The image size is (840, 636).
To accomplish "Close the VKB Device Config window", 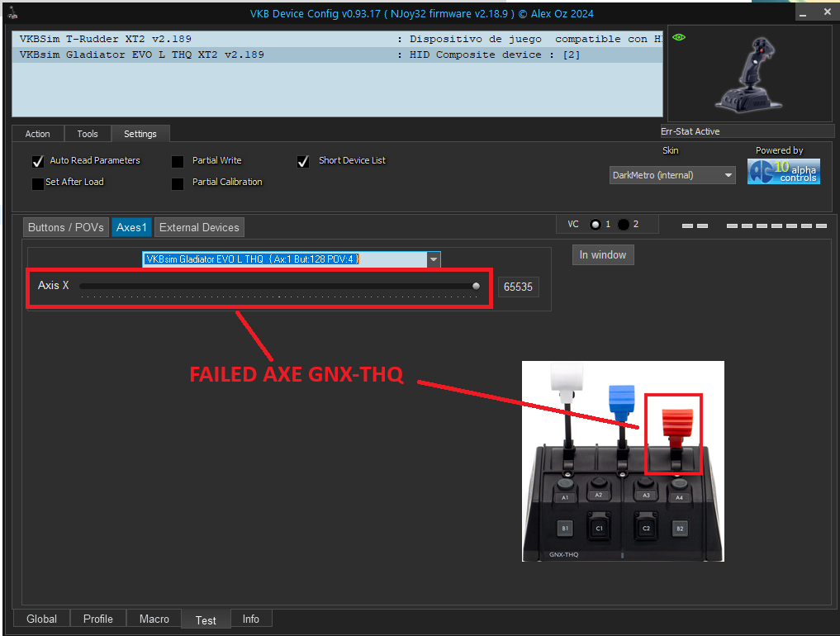I will [x=827, y=12].
